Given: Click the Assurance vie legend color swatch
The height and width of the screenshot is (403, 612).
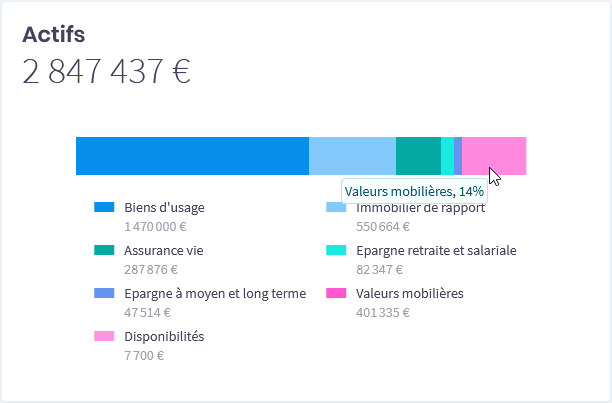Looking at the screenshot, I should pos(104,251).
